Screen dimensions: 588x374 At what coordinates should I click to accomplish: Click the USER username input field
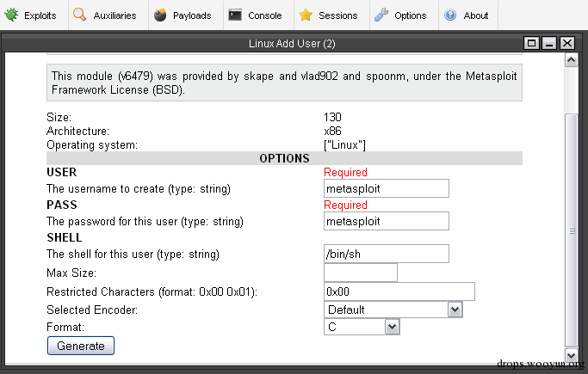tap(387, 188)
